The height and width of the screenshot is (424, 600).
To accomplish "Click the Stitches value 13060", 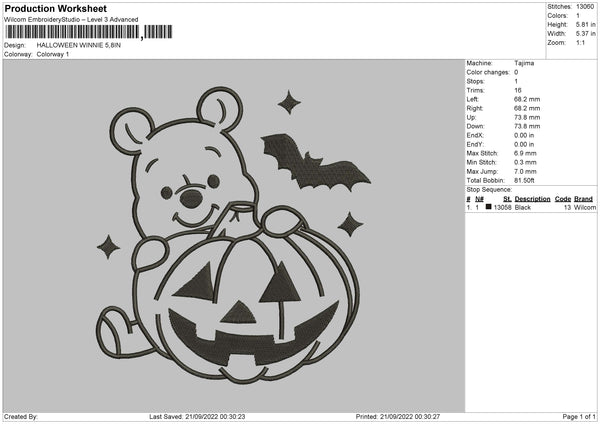I will point(585,7).
